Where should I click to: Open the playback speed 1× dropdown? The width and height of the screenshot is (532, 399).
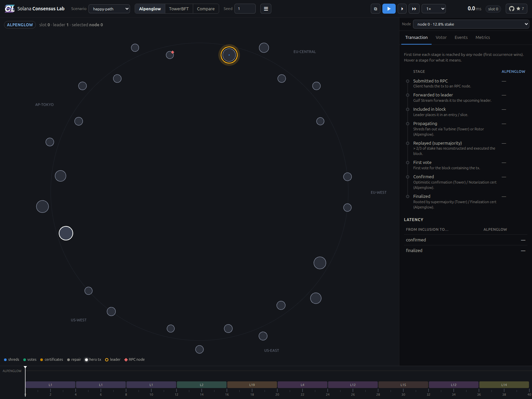click(434, 9)
